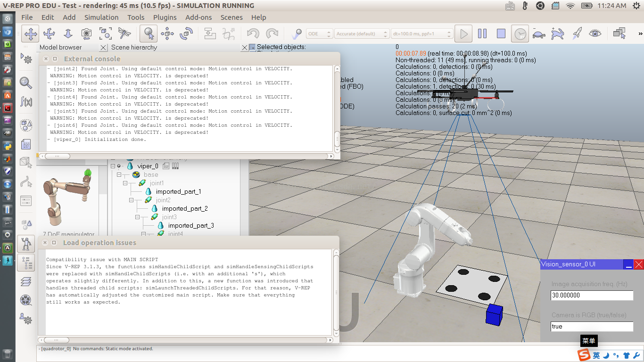The width and height of the screenshot is (644, 362).
Task: Collapse the joint1 tree node
Action: pos(125,183)
